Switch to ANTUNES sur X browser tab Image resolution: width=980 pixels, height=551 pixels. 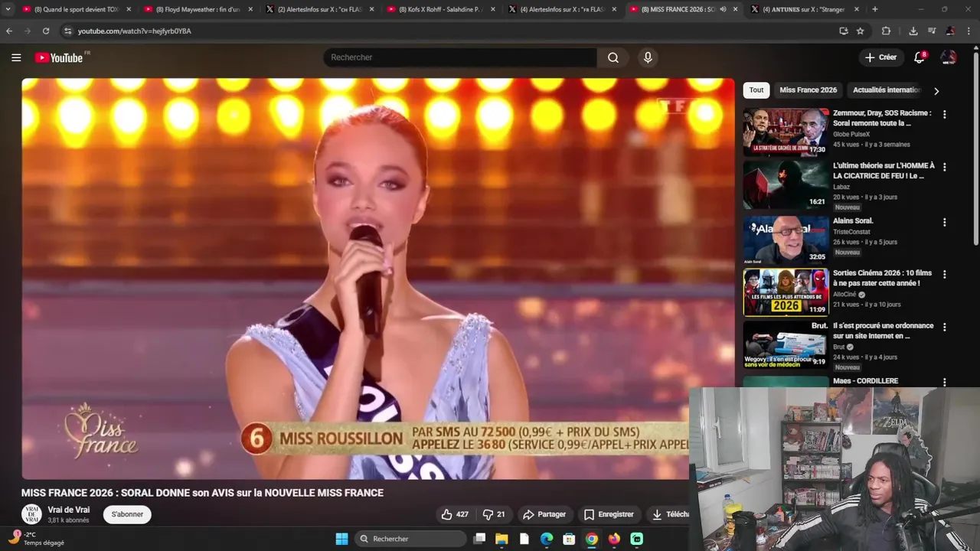tap(804, 9)
